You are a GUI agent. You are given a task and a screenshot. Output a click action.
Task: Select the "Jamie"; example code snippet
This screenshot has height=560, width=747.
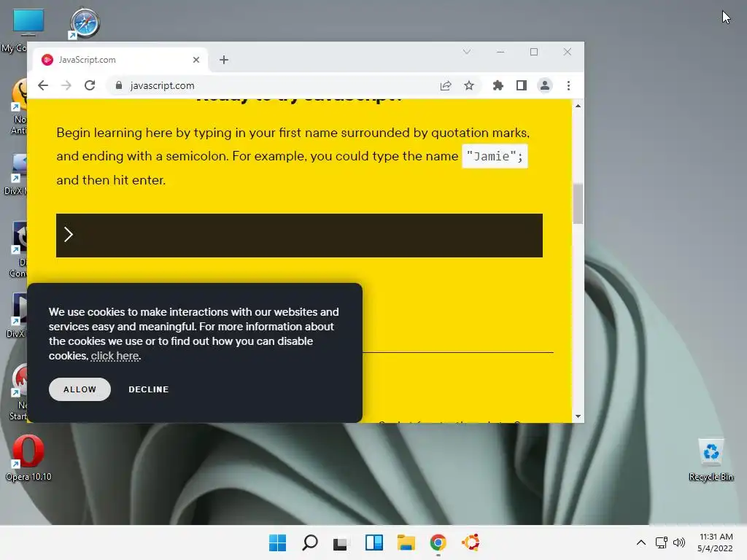click(x=495, y=156)
